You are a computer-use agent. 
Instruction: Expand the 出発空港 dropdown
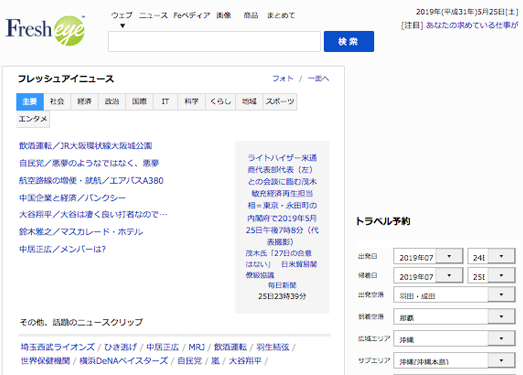coord(454,295)
